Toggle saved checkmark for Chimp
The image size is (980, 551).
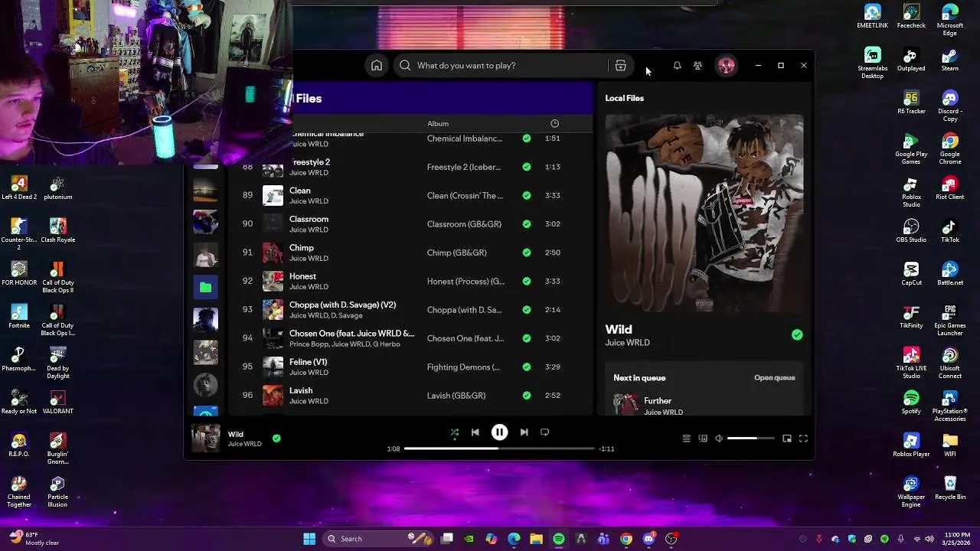pyautogui.click(x=526, y=253)
